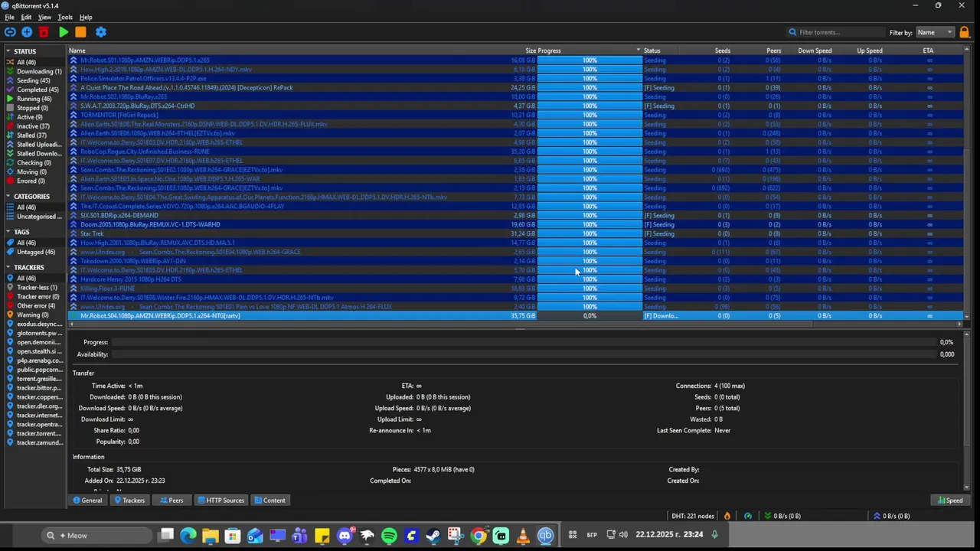The image size is (980, 551).
Task: Open the Filter by Name dropdown
Action: coord(935,32)
